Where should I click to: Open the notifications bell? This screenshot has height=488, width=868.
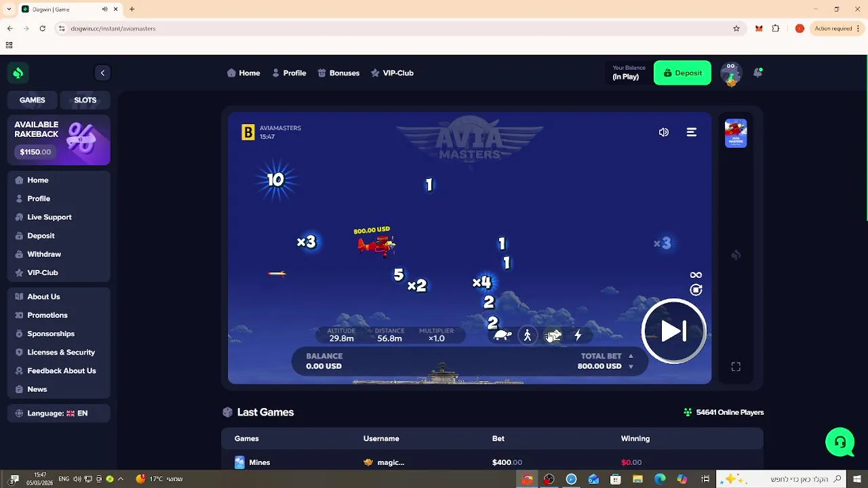pyautogui.click(x=758, y=73)
